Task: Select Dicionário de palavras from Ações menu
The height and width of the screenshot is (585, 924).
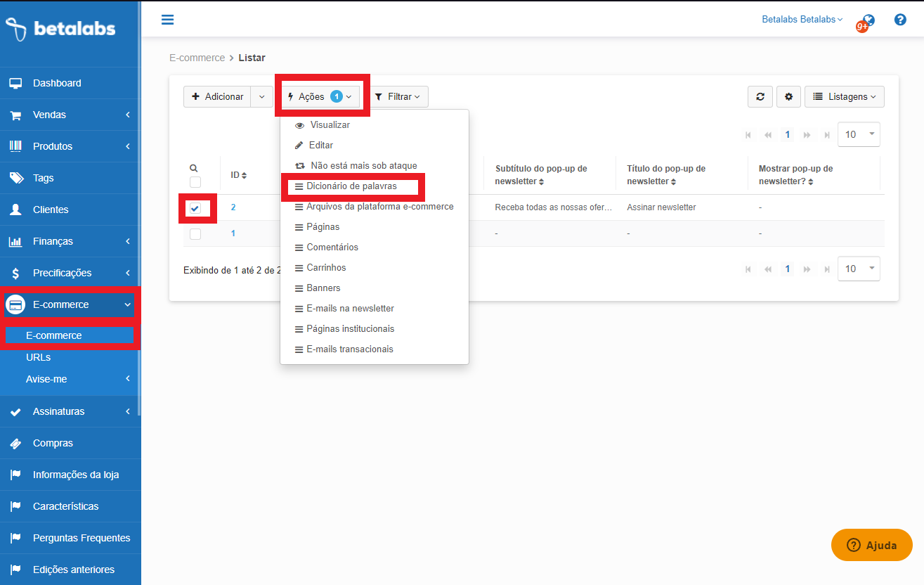Action: point(351,186)
